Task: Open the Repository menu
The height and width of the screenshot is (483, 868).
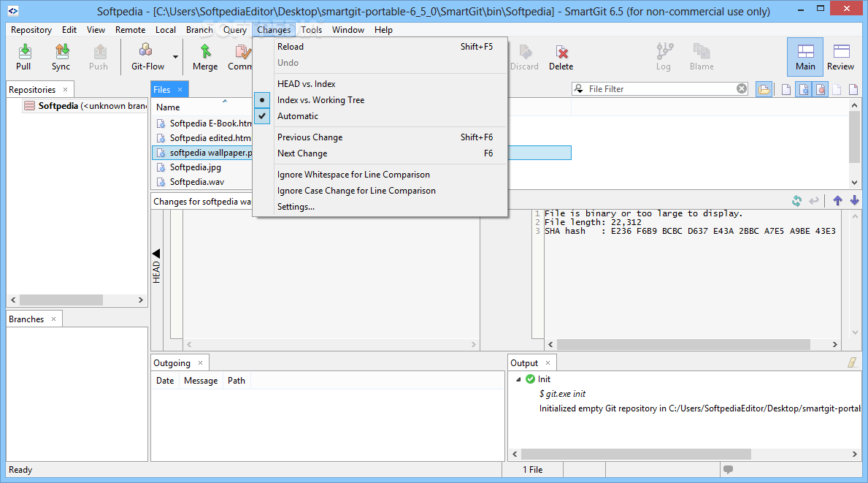Action: (x=31, y=30)
